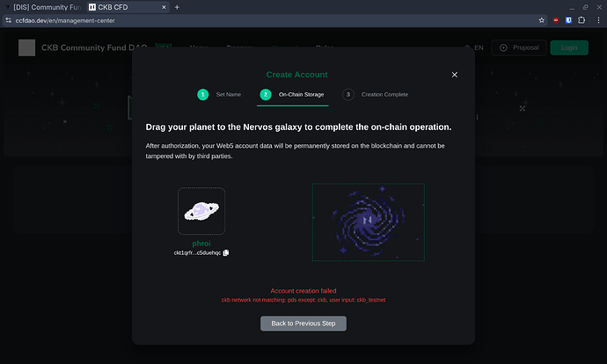Switch to the [DIS] Community Fund tab
This screenshot has height=364, width=607.
click(44, 6)
